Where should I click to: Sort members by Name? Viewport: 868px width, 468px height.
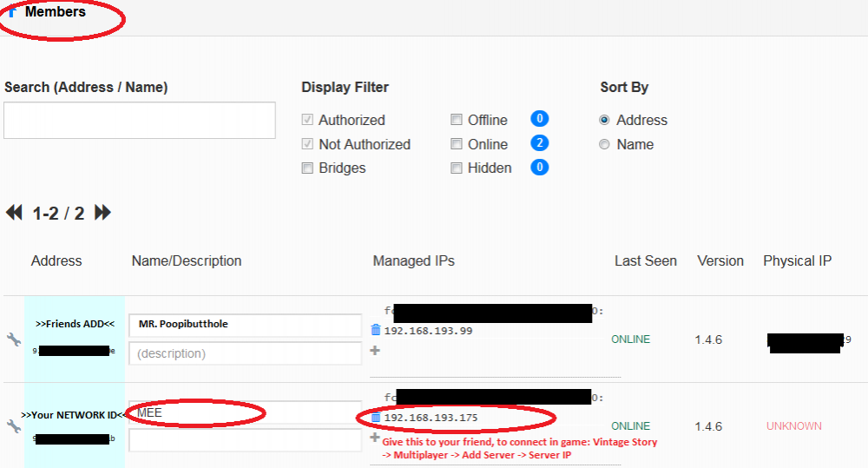[605, 144]
